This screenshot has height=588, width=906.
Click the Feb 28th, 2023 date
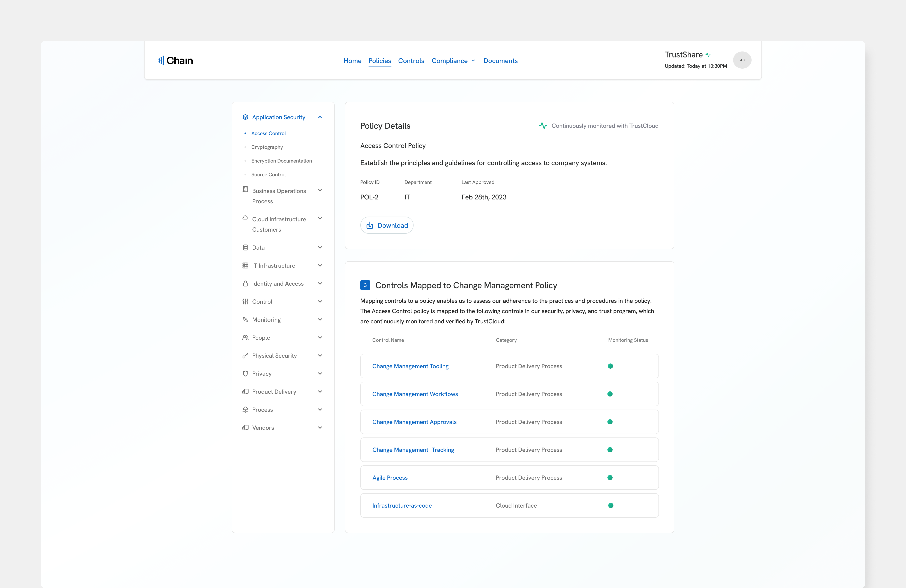point(484,197)
